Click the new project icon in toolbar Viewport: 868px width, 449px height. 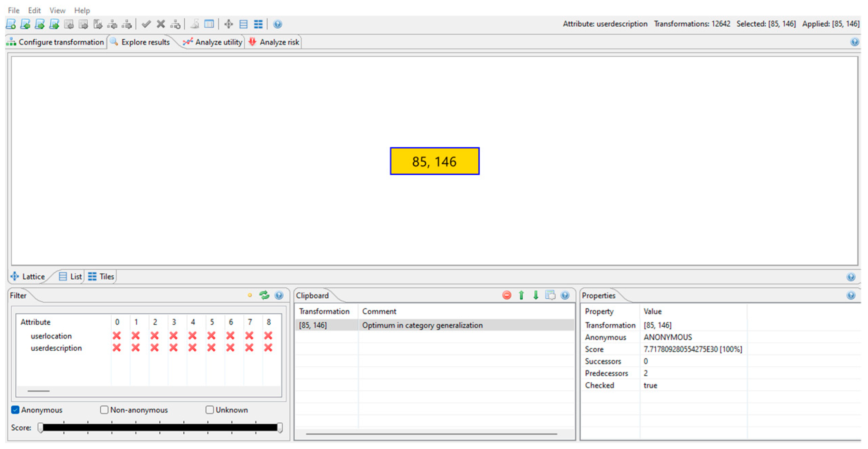click(x=11, y=24)
